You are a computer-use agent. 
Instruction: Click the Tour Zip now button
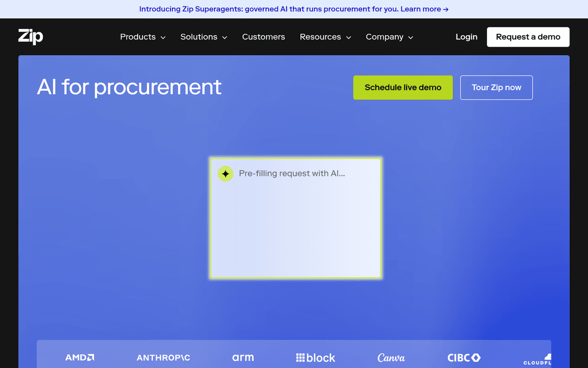(496, 87)
